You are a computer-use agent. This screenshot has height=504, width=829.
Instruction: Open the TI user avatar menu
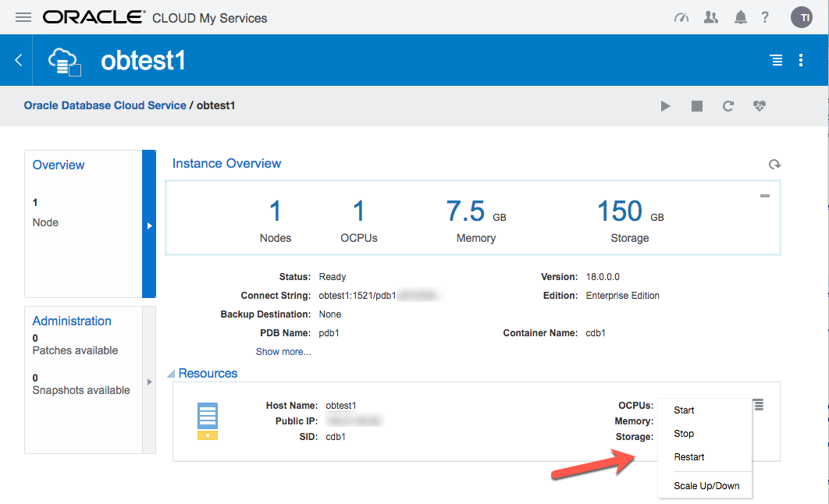coord(802,17)
